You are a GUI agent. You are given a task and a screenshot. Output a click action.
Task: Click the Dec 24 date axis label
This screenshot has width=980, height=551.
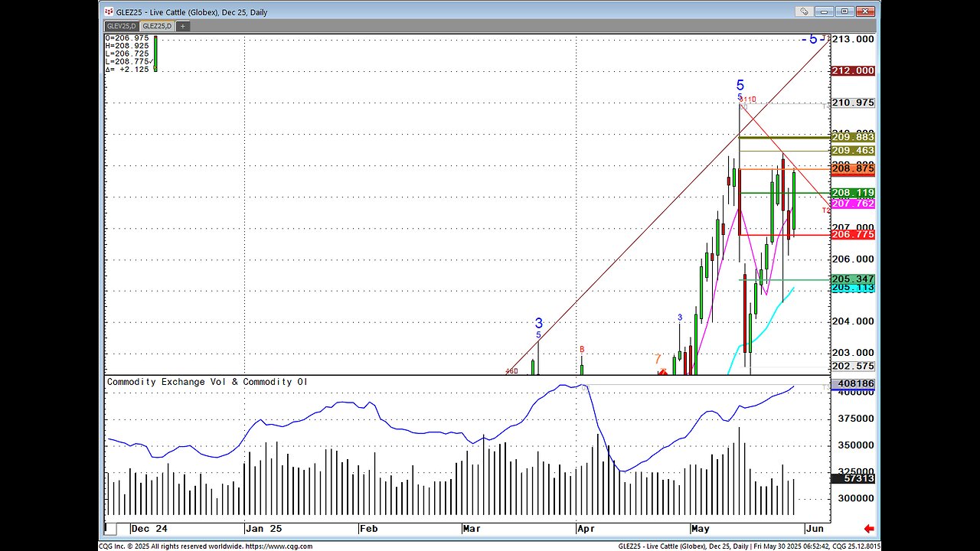pyautogui.click(x=149, y=528)
